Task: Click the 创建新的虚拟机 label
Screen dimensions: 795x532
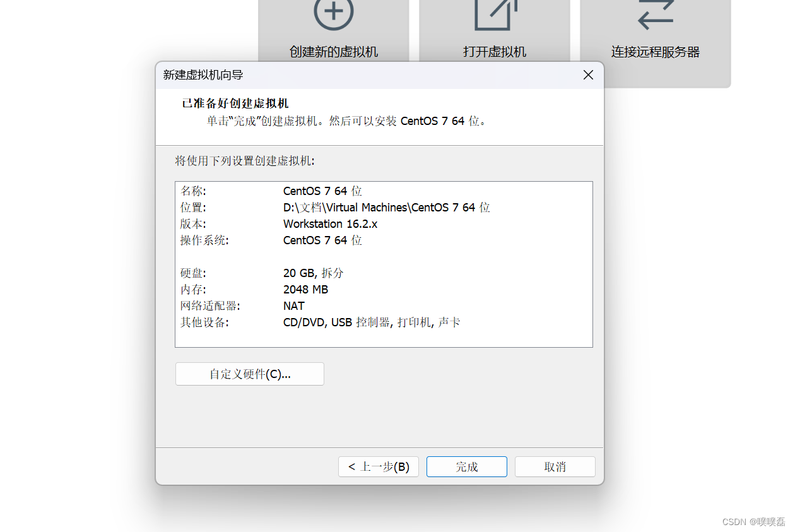Action: point(334,52)
